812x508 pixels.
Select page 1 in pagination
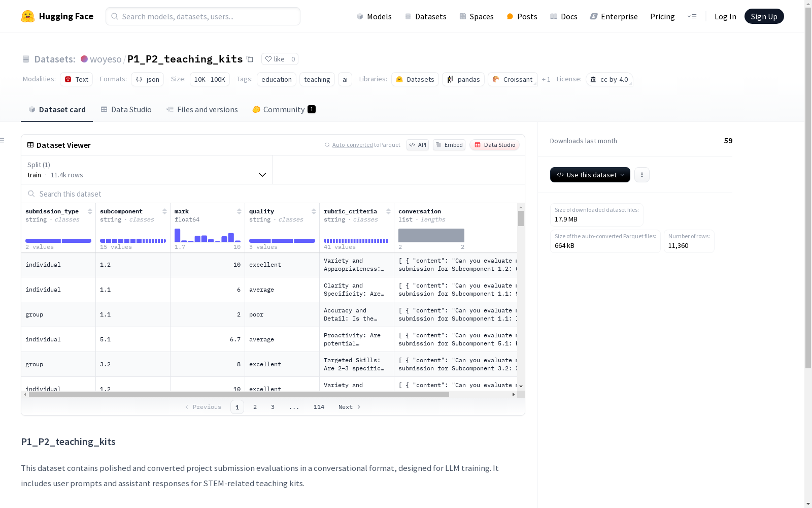click(237, 407)
